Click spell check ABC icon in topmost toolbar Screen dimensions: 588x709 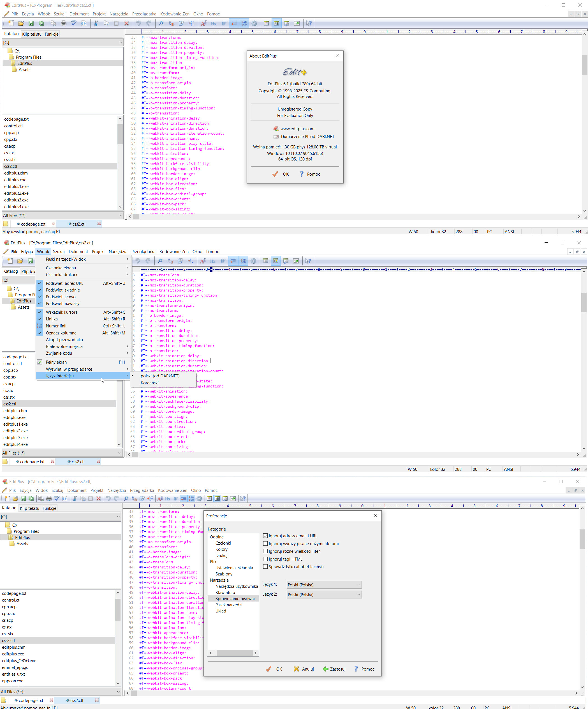pos(73,23)
